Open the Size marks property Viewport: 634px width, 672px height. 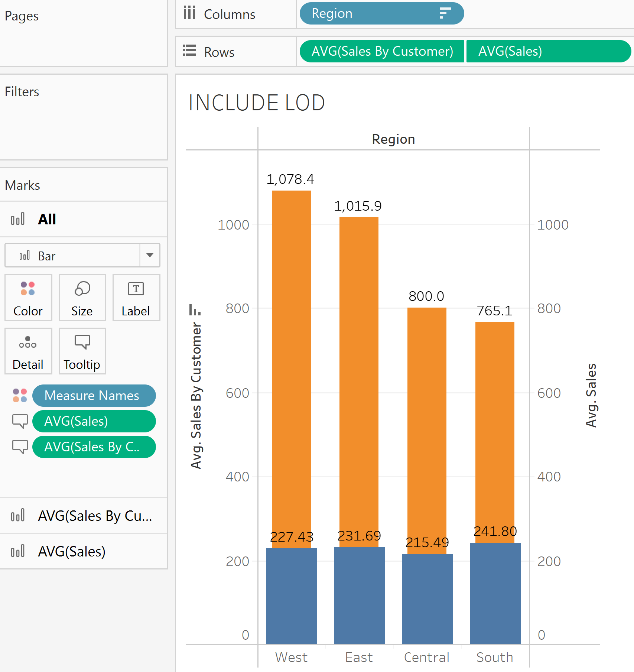(82, 297)
